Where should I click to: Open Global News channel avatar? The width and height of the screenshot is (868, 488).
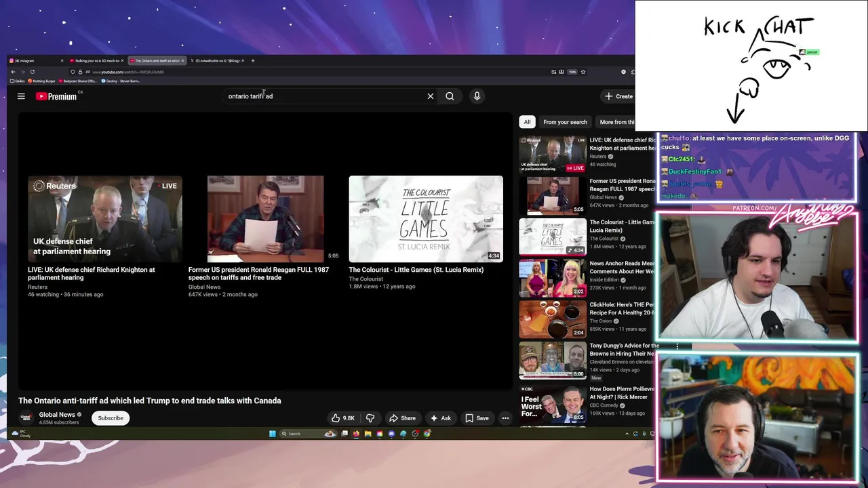(x=26, y=418)
